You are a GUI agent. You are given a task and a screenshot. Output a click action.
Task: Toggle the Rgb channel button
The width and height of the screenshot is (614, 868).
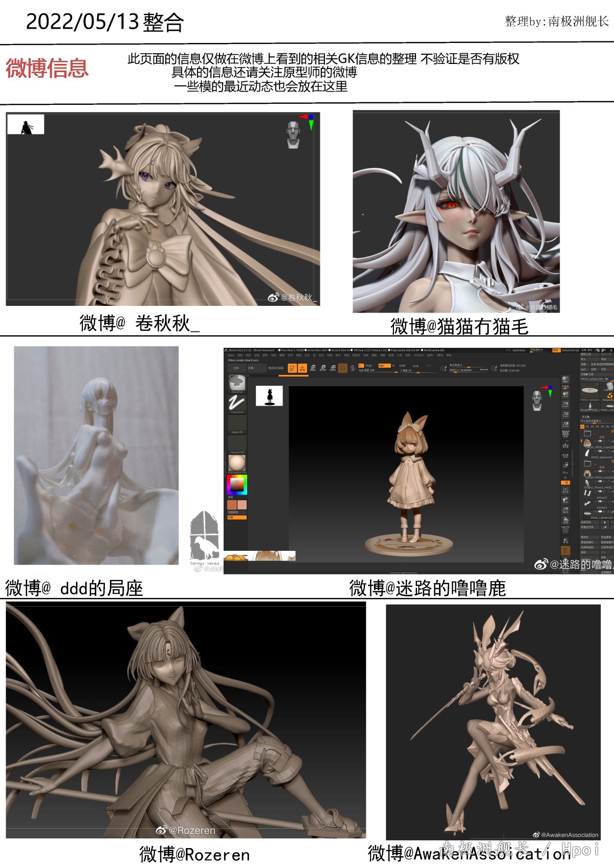(382, 366)
